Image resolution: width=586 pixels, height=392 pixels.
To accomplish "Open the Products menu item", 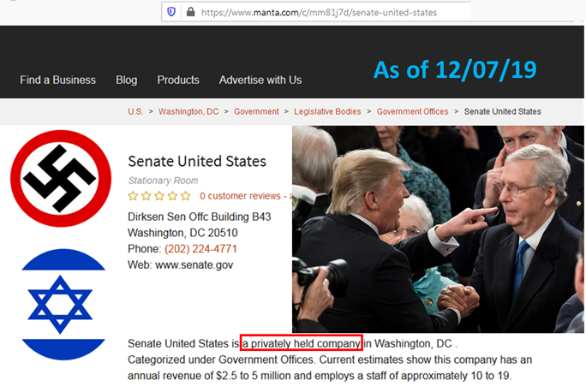I will click(177, 80).
